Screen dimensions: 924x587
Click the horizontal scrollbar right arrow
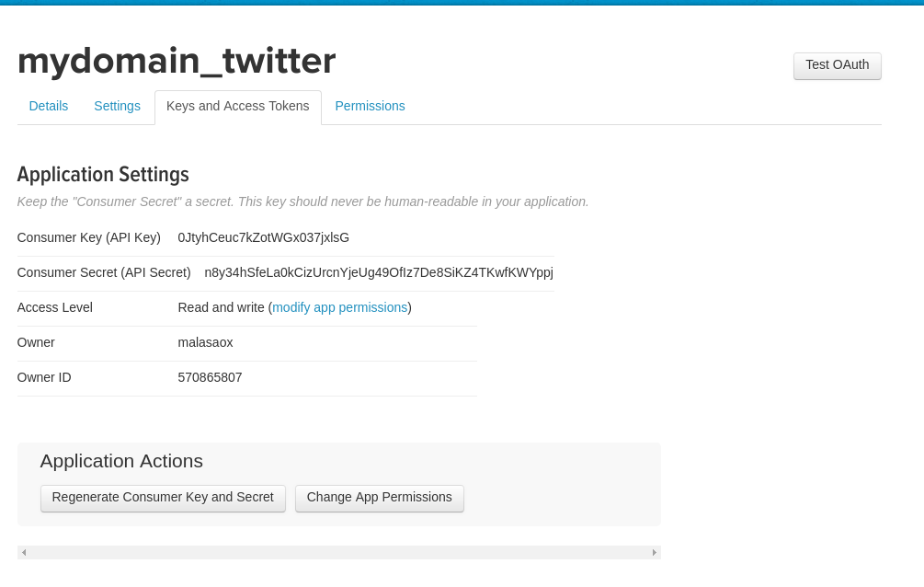654,553
